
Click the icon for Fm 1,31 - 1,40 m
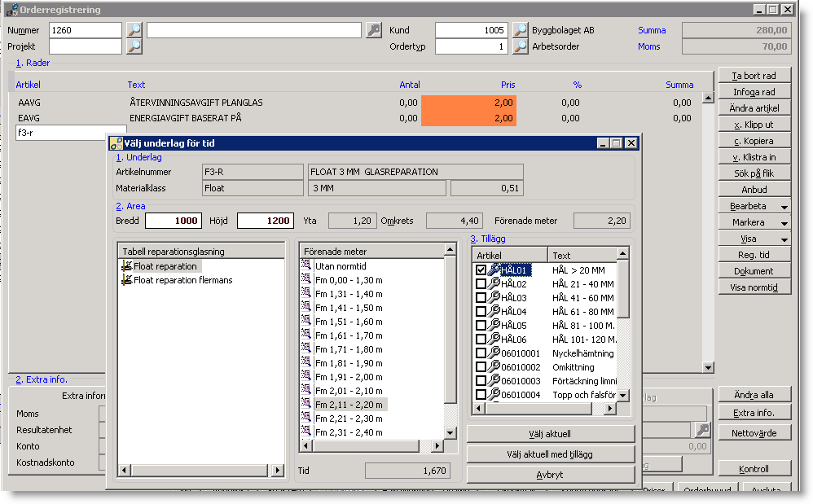click(306, 293)
